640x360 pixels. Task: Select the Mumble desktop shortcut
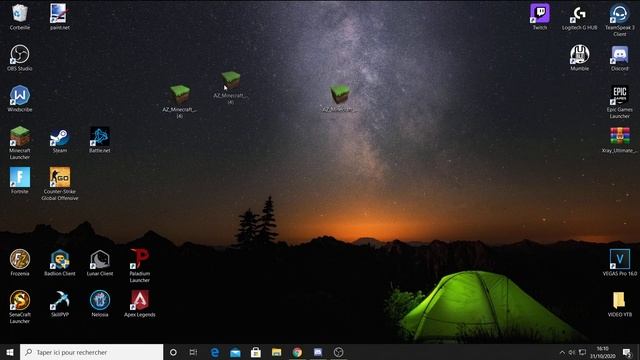coord(579,58)
